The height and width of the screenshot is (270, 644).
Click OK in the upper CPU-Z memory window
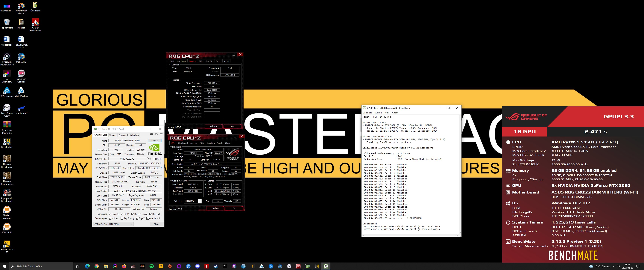click(x=233, y=127)
